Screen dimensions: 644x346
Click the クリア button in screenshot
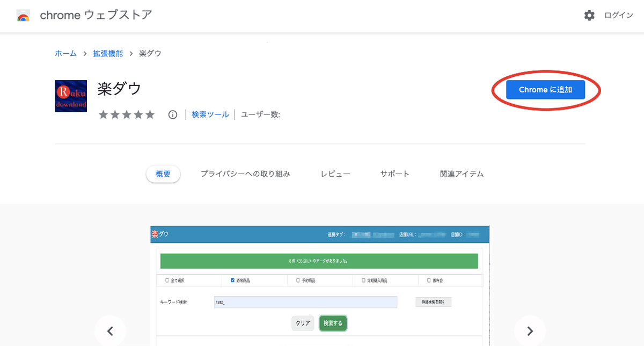pos(303,323)
